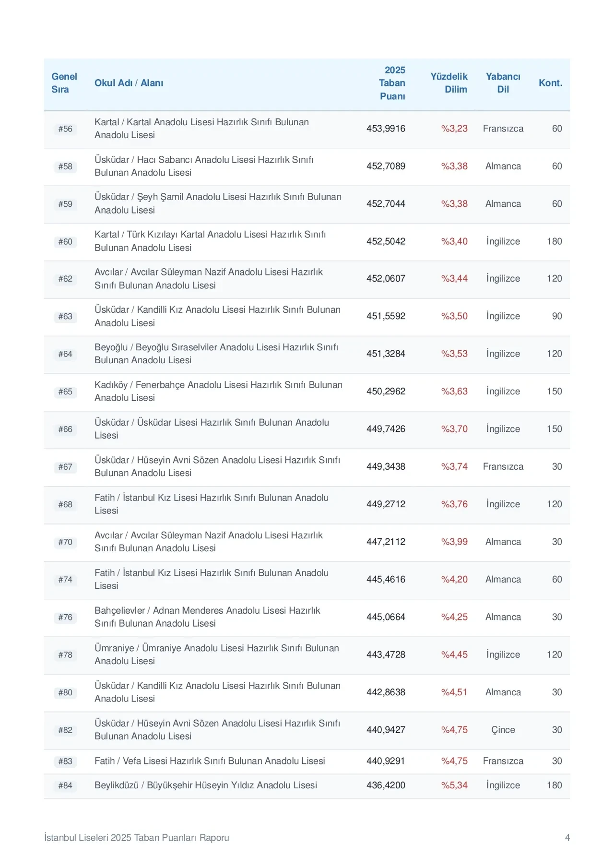614x868 pixels.
Task: Select the #67 rank badge
Action: 65,467
